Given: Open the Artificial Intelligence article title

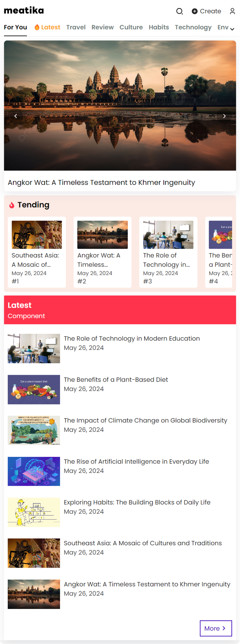Looking at the screenshot, I should point(136,461).
